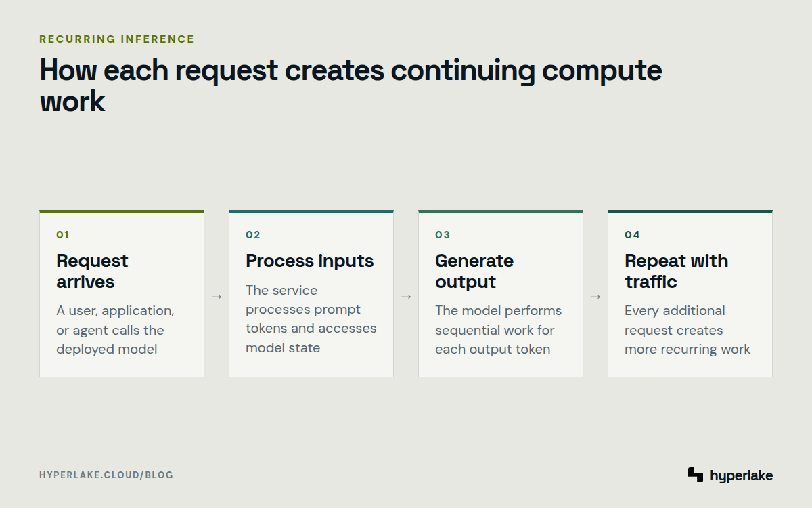812x508 pixels.
Task: Select text 'Every additional request creates more recurring work'
Action: point(687,330)
